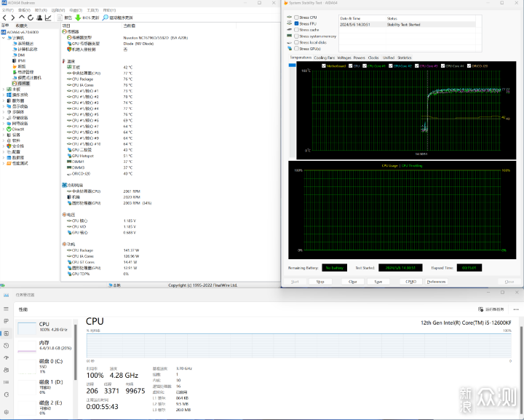Open the user icon in AIDA64 toolbar
This screenshot has height=420, width=524.
click(x=39, y=17)
